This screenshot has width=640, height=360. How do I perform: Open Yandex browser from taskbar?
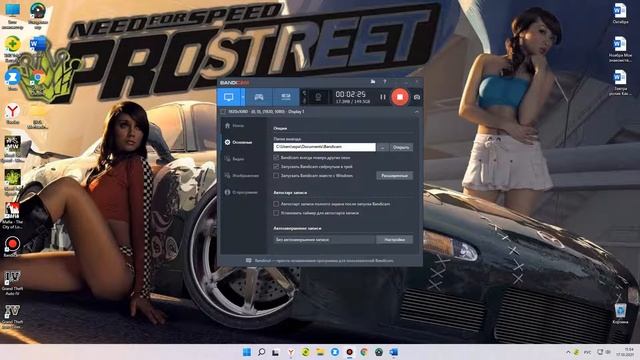pos(291,352)
